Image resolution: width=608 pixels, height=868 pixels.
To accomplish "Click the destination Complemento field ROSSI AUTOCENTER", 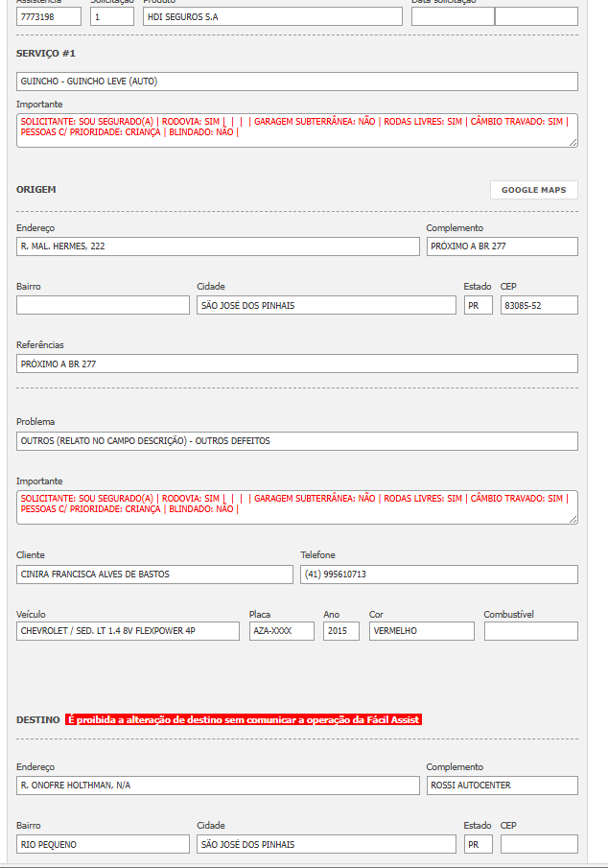I will pos(503,786).
